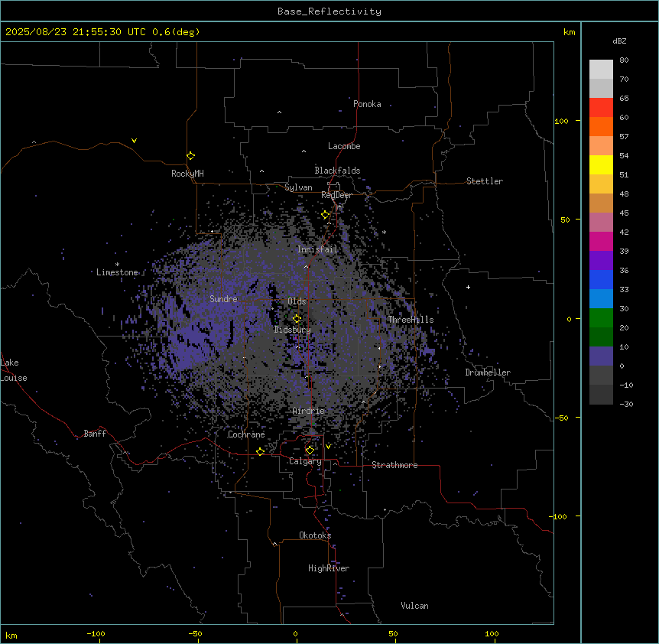This screenshot has width=659, height=644.
Task: Pick the mauve 45-42 dBZ legend color
Action: tap(601, 223)
